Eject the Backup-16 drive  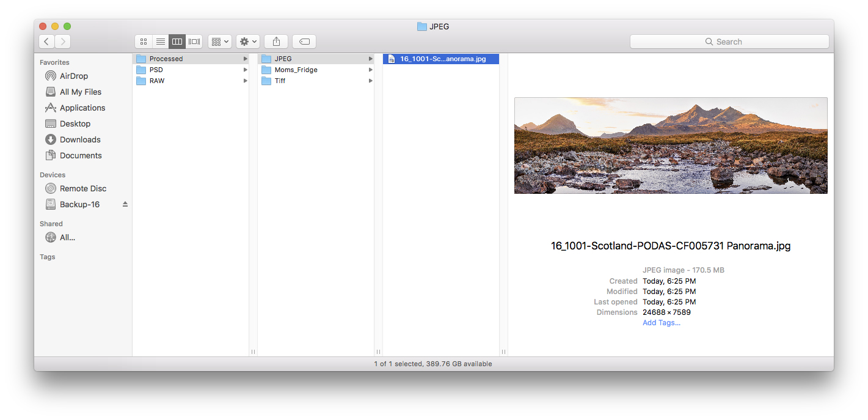click(x=125, y=204)
